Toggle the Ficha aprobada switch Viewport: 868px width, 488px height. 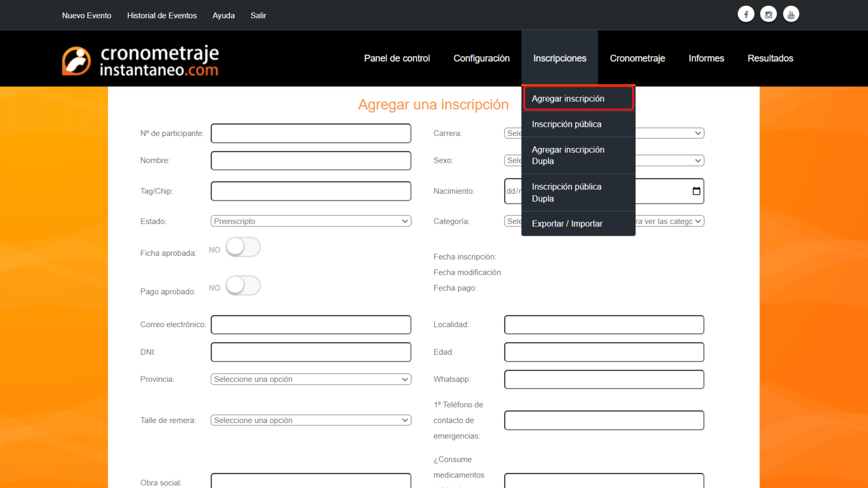243,248
